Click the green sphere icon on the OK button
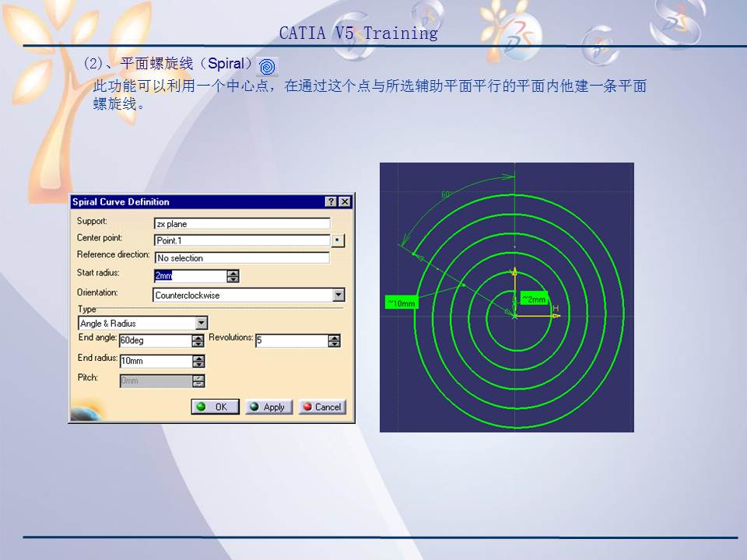This screenshot has width=747, height=560. coord(202,406)
